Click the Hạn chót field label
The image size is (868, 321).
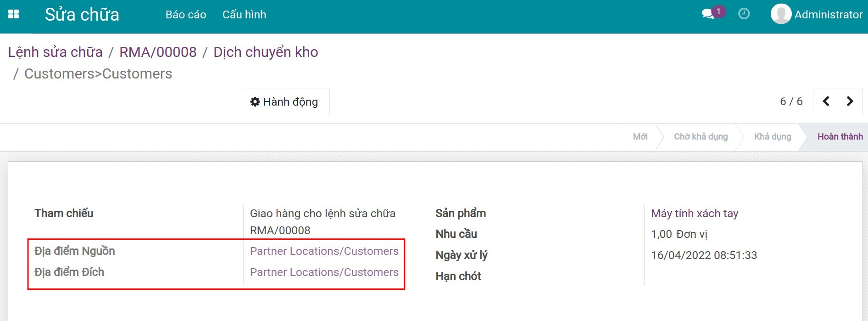[458, 276]
